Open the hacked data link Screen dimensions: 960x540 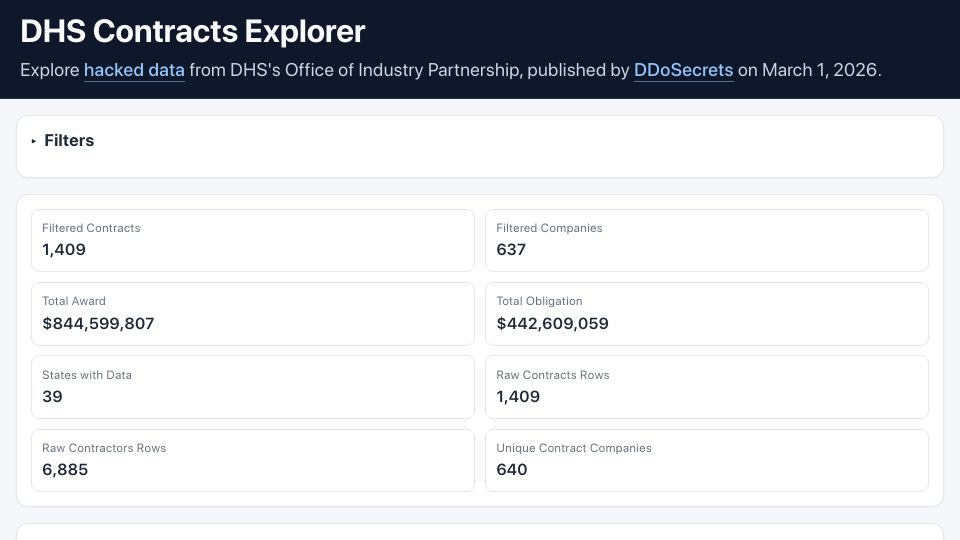134,70
